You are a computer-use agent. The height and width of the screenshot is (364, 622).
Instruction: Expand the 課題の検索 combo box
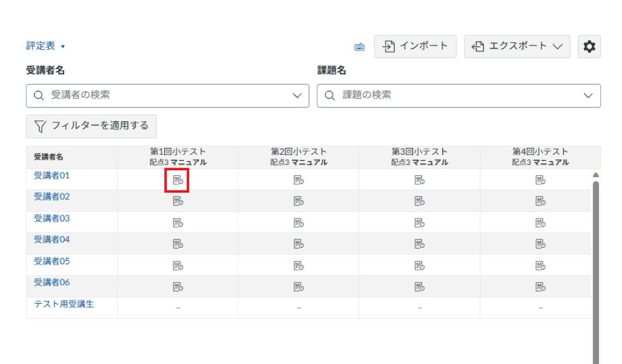[x=458, y=96]
